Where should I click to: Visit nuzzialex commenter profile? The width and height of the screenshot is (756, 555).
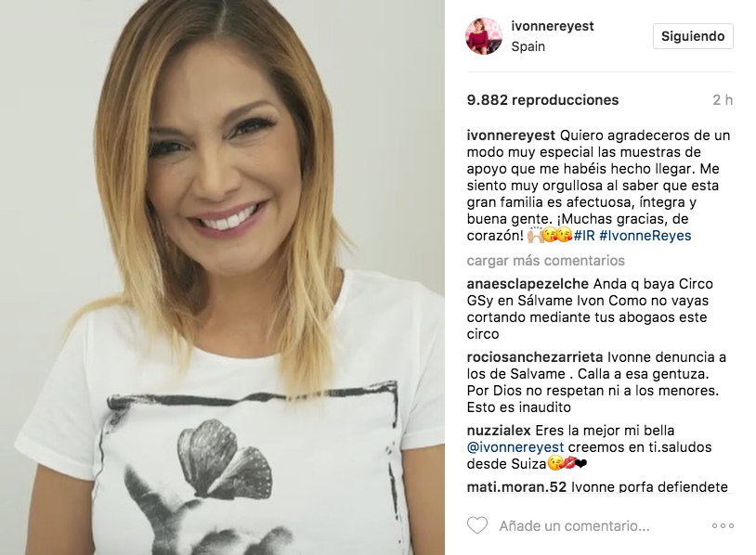pos(499,431)
